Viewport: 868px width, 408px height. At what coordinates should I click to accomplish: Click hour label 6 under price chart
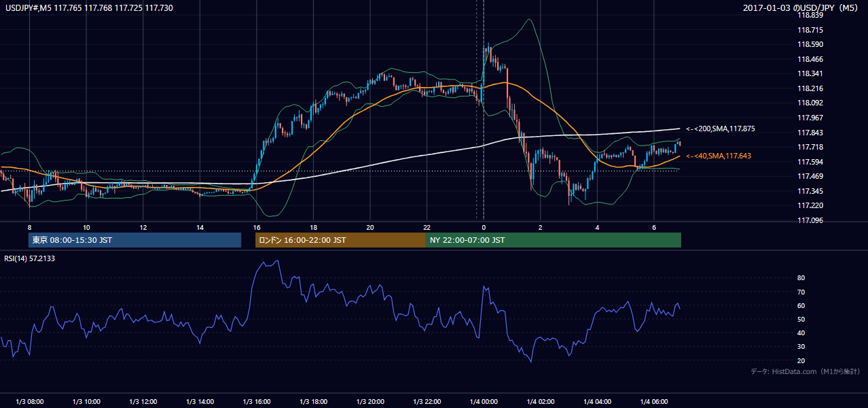click(653, 227)
